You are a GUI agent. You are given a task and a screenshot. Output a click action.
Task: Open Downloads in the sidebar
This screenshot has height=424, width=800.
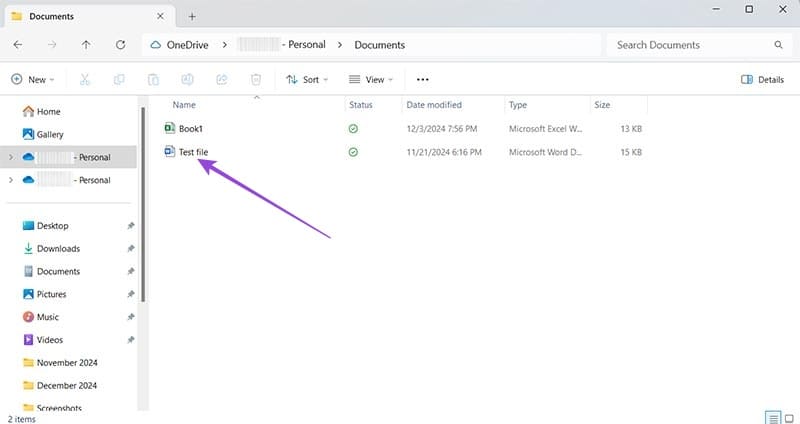(x=58, y=248)
